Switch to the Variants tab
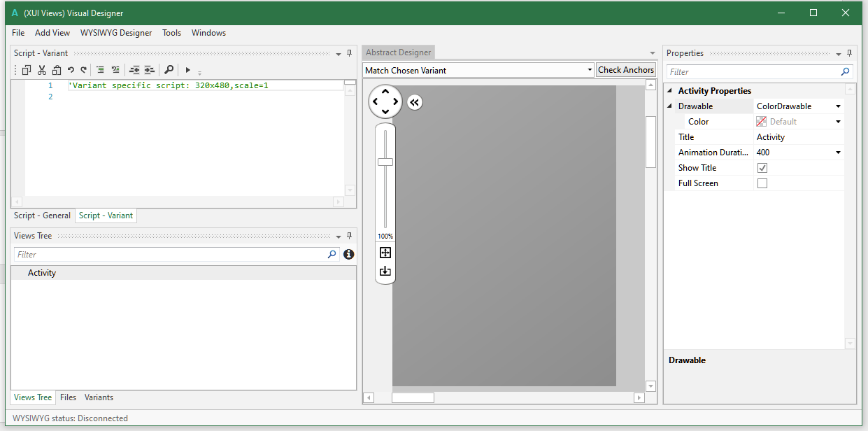The height and width of the screenshot is (431, 868). [99, 397]
